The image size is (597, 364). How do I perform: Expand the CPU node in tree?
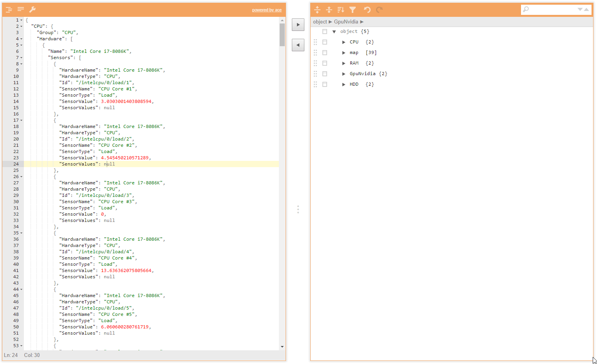coord(344,42)
